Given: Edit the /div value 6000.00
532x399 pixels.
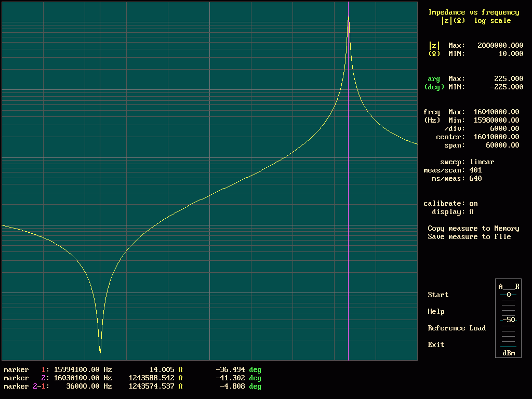Looking at the screenshot, I should pyautogui.click(x=504, y=128).
